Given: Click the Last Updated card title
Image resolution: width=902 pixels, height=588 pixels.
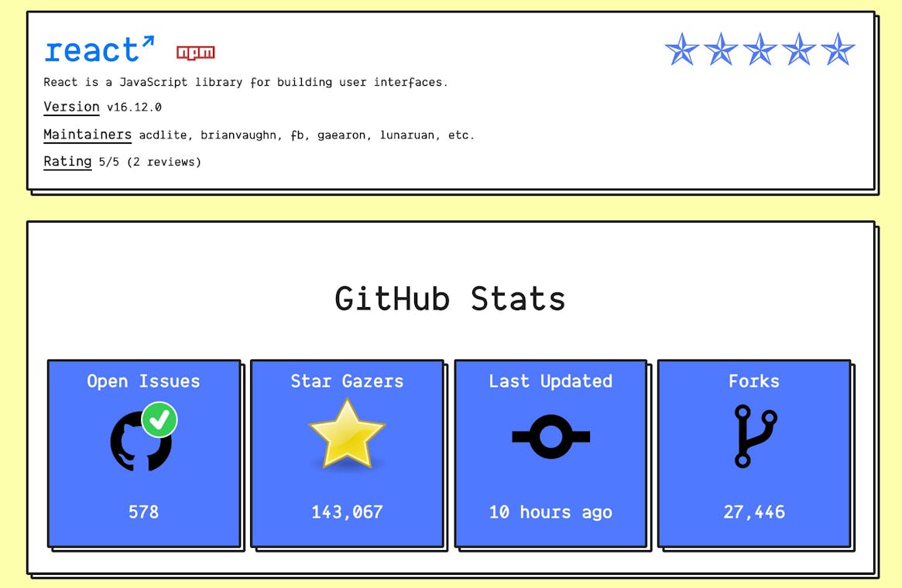Looking at the screenshot, I should [550, 381].
